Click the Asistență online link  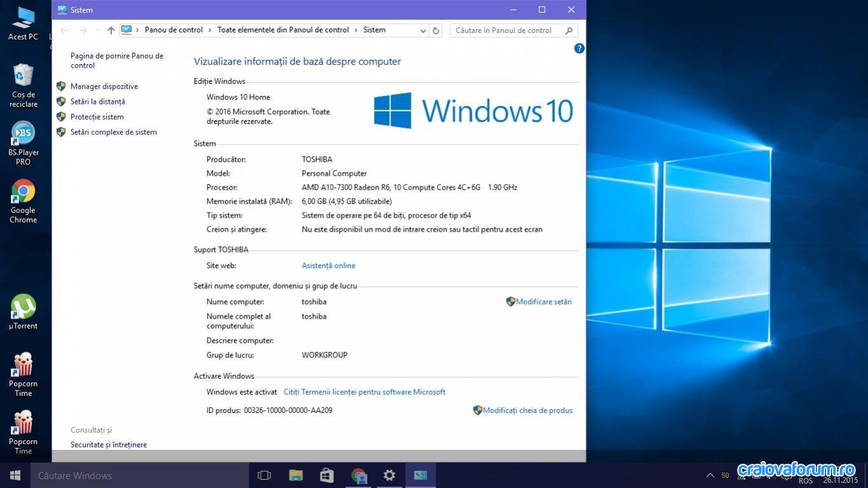[328, 266]
